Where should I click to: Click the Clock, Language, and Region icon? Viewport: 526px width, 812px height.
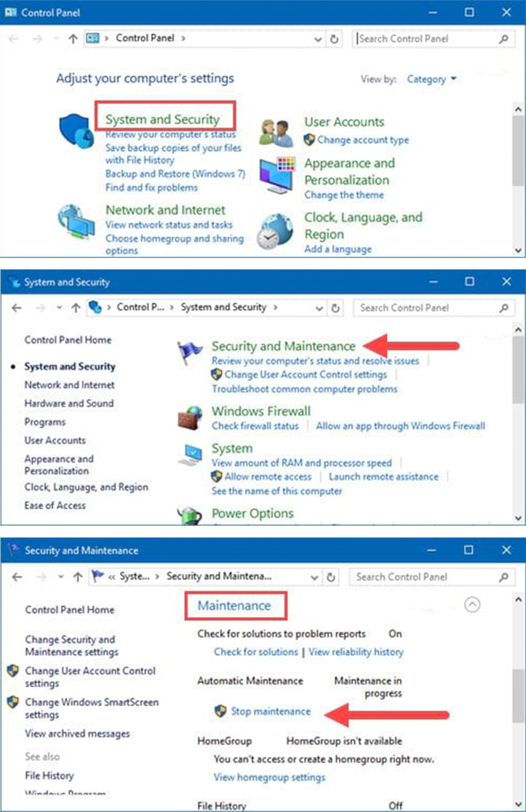275,231
